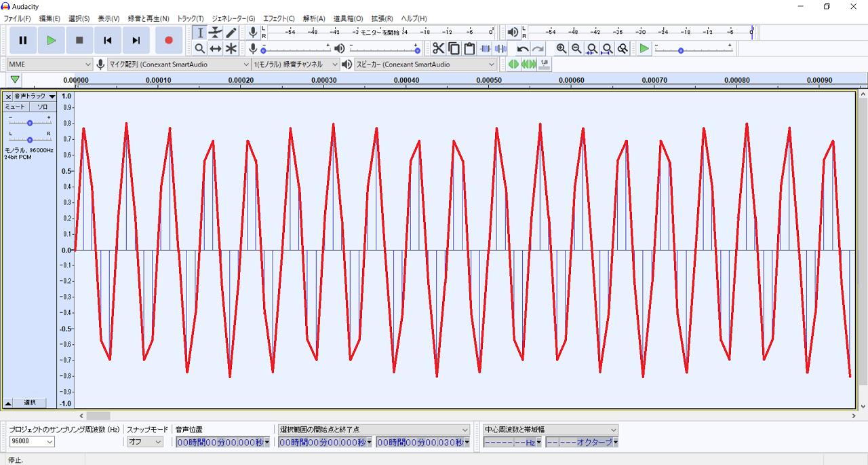Click the Trim audio outside selection icon

[x=486, y=48]
